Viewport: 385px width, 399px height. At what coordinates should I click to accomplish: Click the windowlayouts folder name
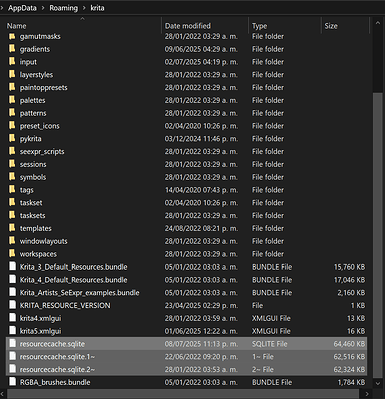tap(43, 241)
